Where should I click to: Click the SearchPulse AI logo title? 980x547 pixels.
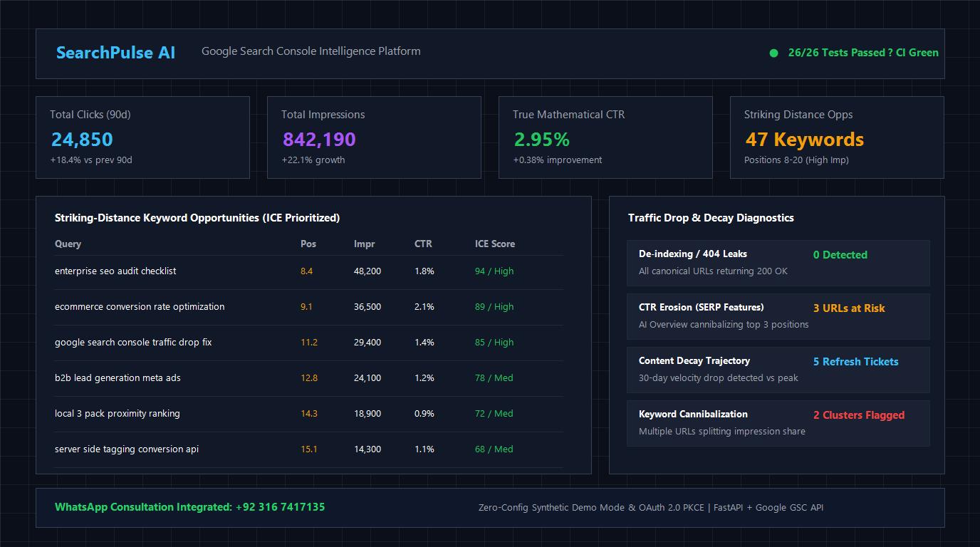(x=115, y=53)
